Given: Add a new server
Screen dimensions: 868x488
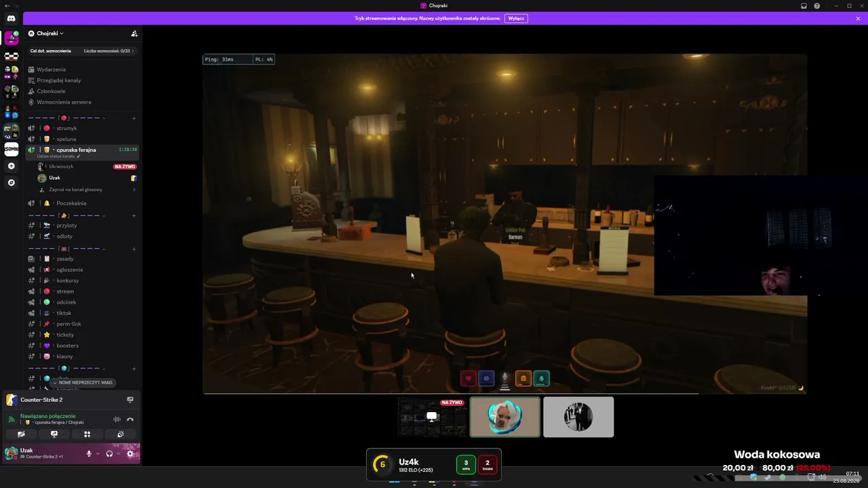Looking at the screenshot, I should click(11, 166).
